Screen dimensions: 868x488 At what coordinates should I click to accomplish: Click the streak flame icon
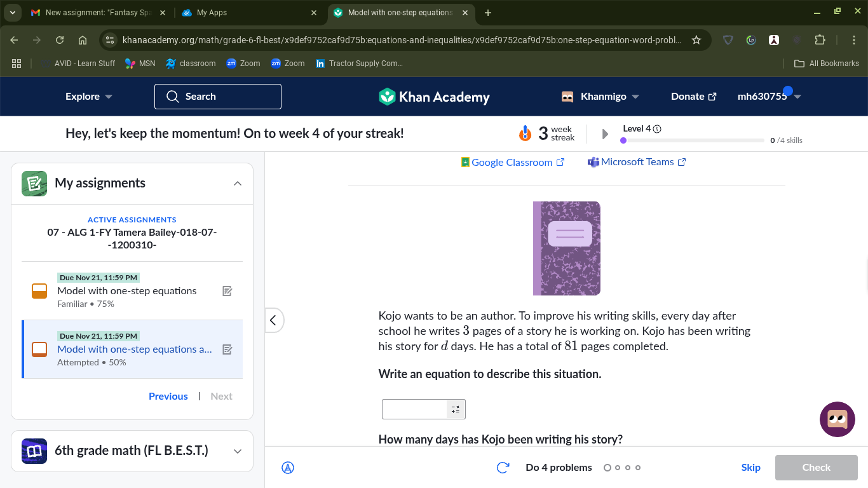tap(525, 133)
